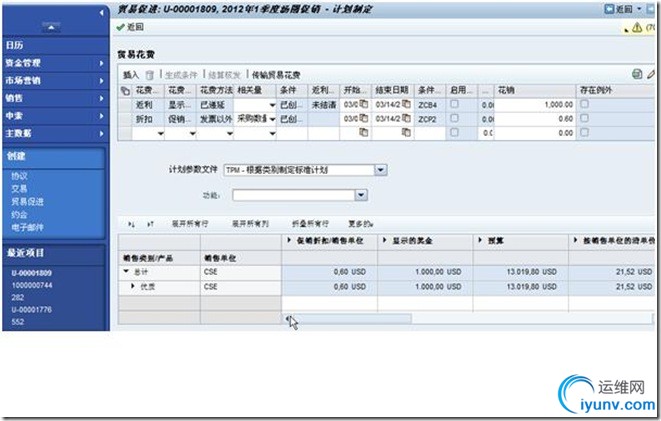
Task: Collapse the navigation sidebar with left arrow
Action: (101, 13)
